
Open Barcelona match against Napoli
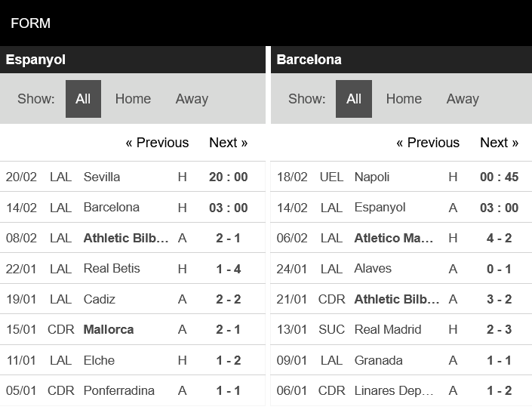(372, 177)
